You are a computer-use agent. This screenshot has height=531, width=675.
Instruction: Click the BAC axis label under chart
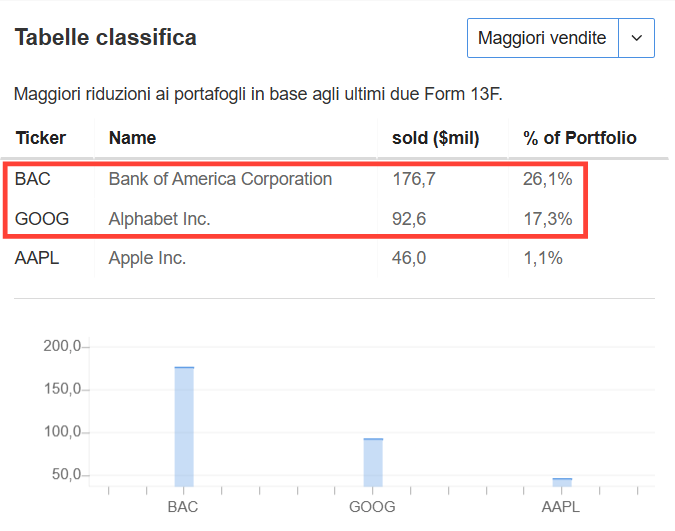click(x=183, y=507)
